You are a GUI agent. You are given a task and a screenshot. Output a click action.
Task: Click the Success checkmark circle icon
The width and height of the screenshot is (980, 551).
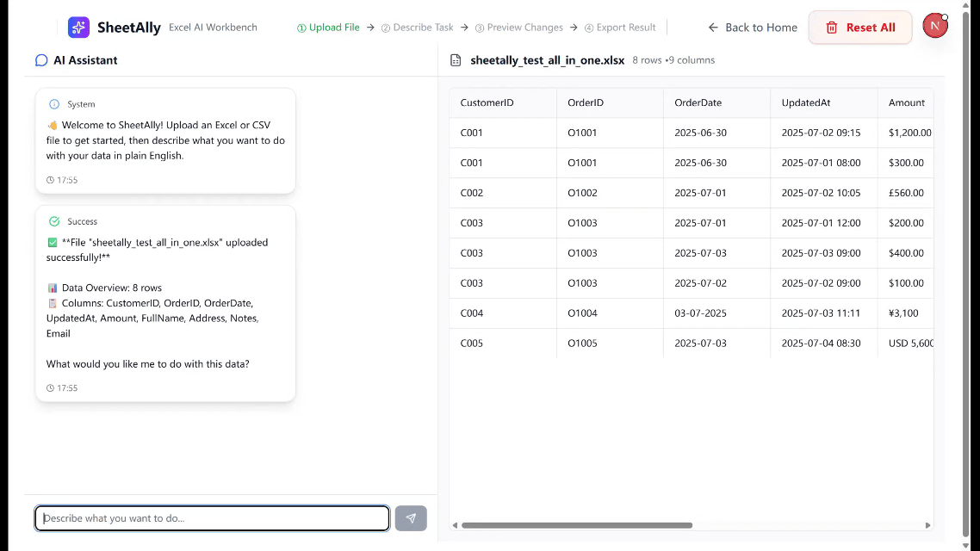[54, 221]
